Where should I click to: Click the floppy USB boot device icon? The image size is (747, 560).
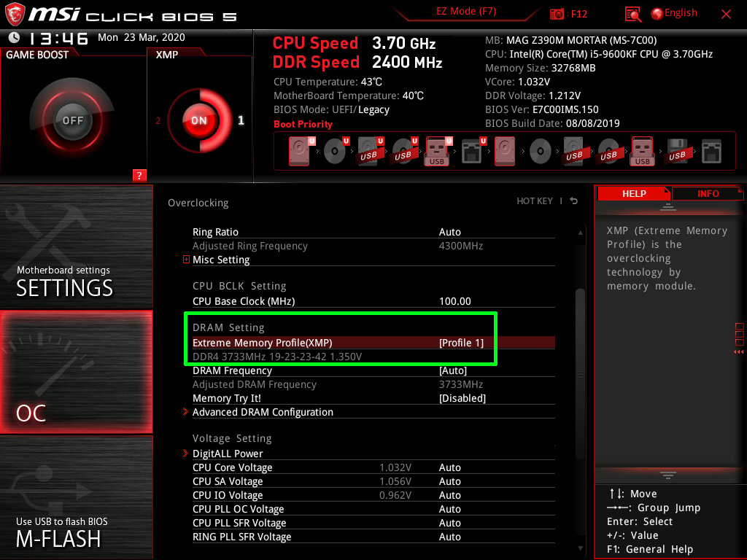point(677,152)
